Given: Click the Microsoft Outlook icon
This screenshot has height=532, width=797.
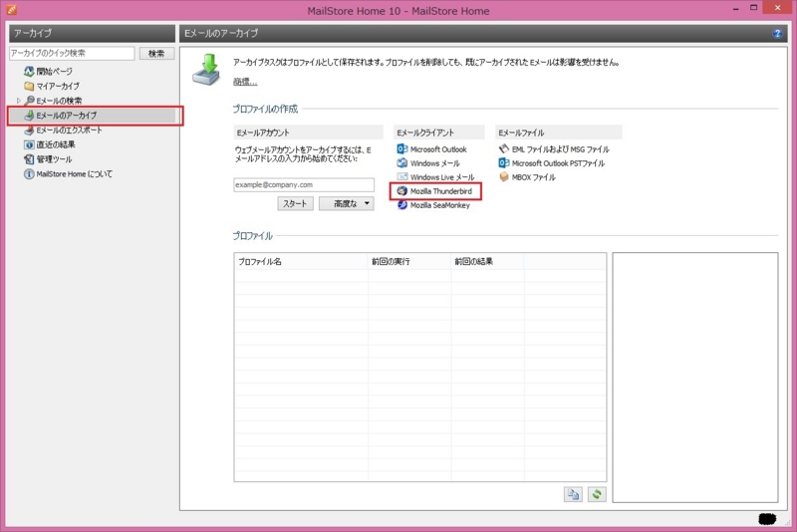Looking at the screenshot, I should pos(402,148).
